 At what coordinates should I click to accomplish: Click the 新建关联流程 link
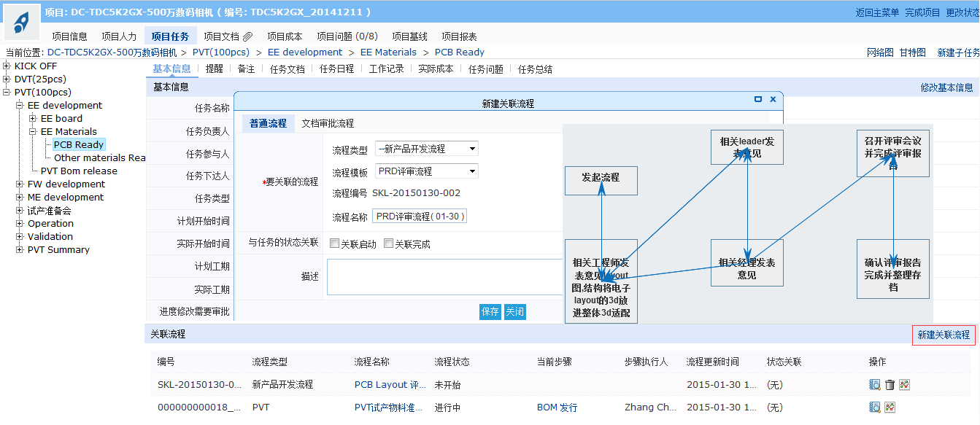[944, 335]
